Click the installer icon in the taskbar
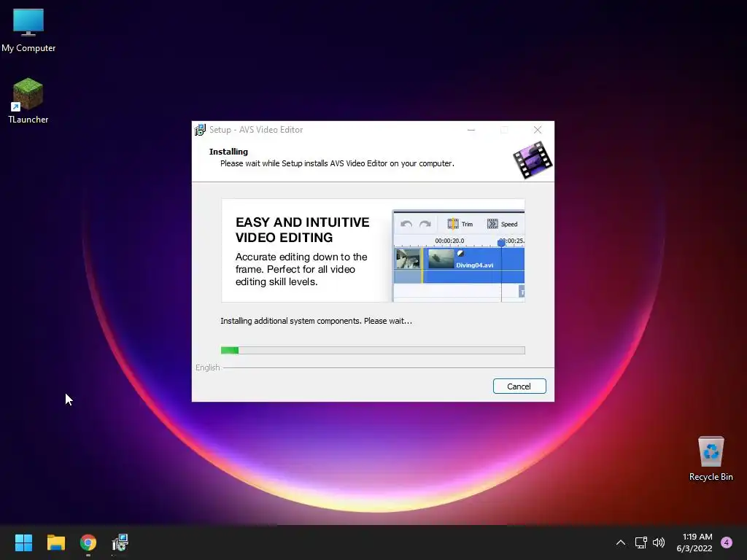This screenshot has width=747, height=560. tap(120, 542)
